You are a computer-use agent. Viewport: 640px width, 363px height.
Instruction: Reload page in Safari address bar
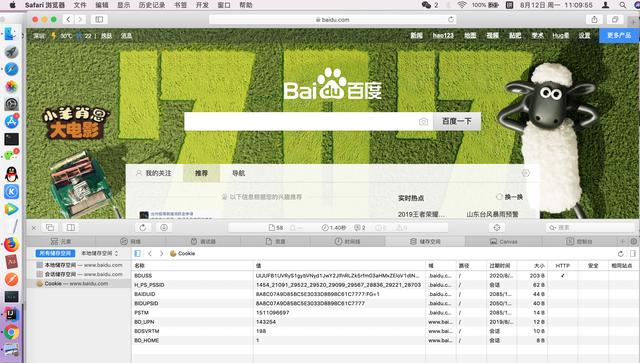point(451,19)
